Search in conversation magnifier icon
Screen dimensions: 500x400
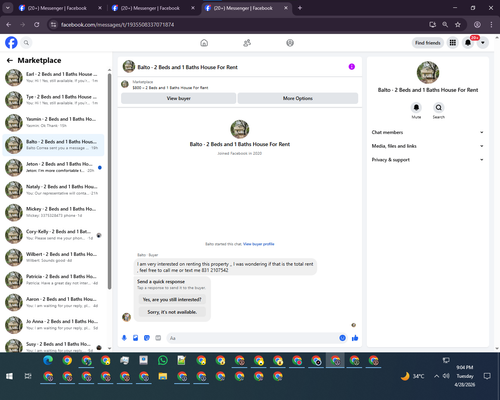pyautogui.click(x=439, y=108)
